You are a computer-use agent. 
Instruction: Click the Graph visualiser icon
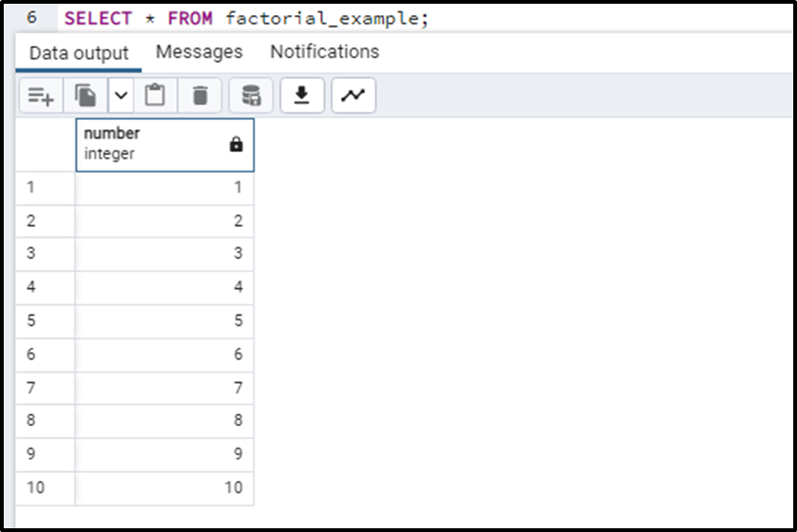pos(353,95)
